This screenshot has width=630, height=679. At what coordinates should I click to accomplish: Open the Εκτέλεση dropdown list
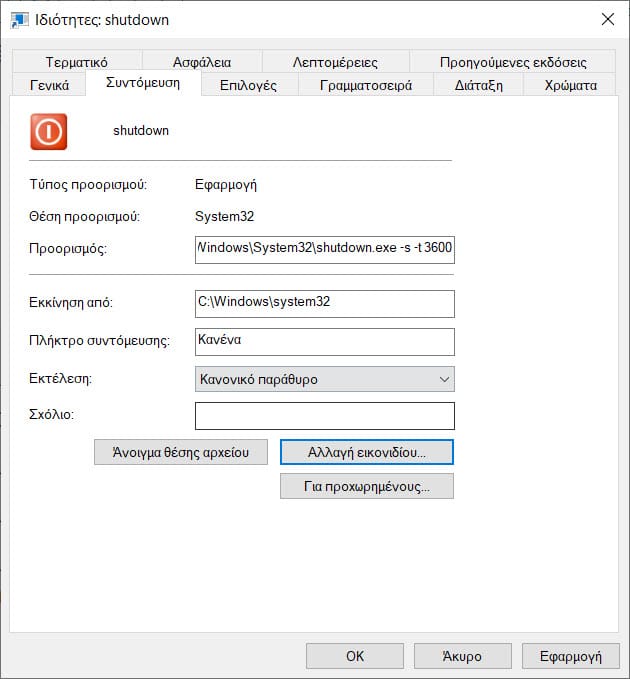(324, 379)
